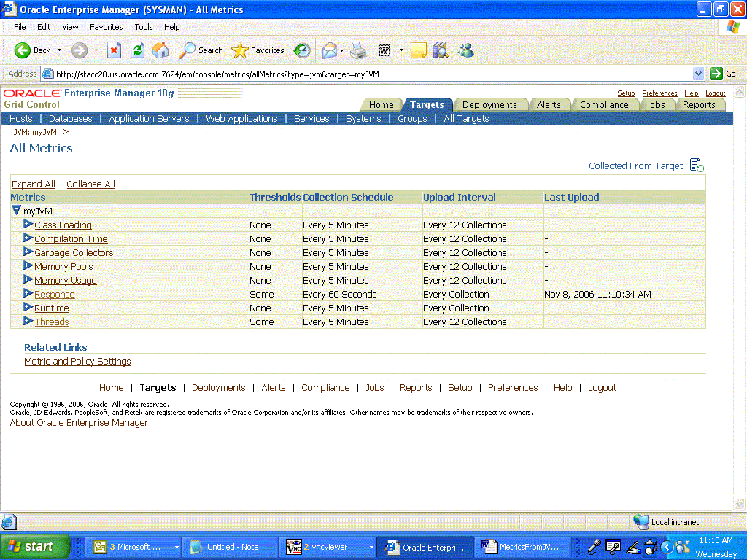Expand the Runtime metric arrow

point(28,307)
